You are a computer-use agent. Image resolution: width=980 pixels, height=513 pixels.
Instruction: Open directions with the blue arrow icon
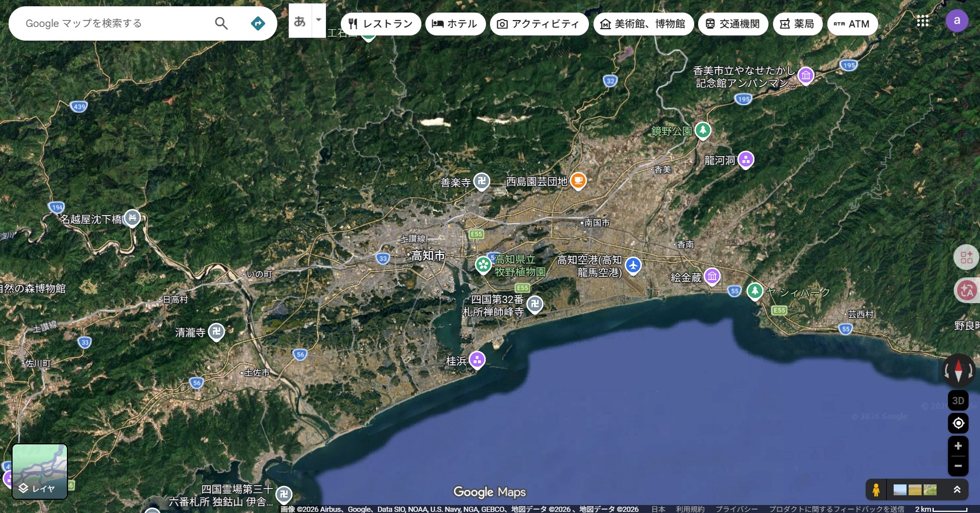coord(258,23)
